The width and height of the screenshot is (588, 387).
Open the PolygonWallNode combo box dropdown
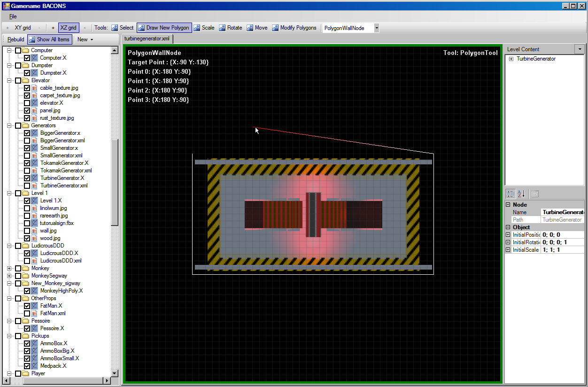[377, 28]
